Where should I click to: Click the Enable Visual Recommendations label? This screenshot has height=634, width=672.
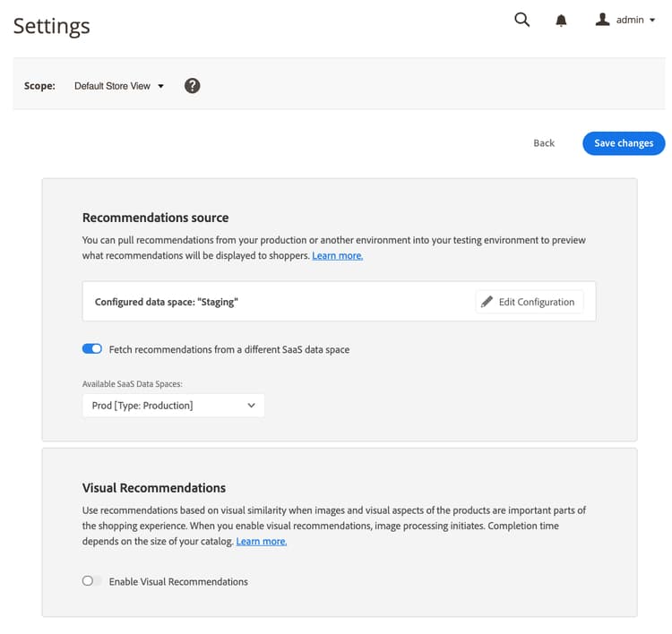coord(178,581)
